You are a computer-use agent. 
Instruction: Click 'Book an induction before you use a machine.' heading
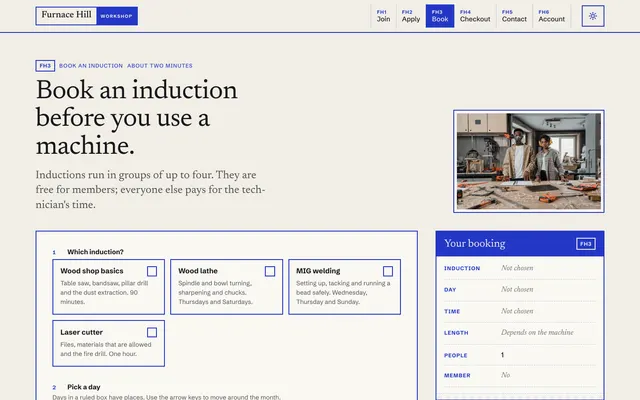[x=137, y=118]
